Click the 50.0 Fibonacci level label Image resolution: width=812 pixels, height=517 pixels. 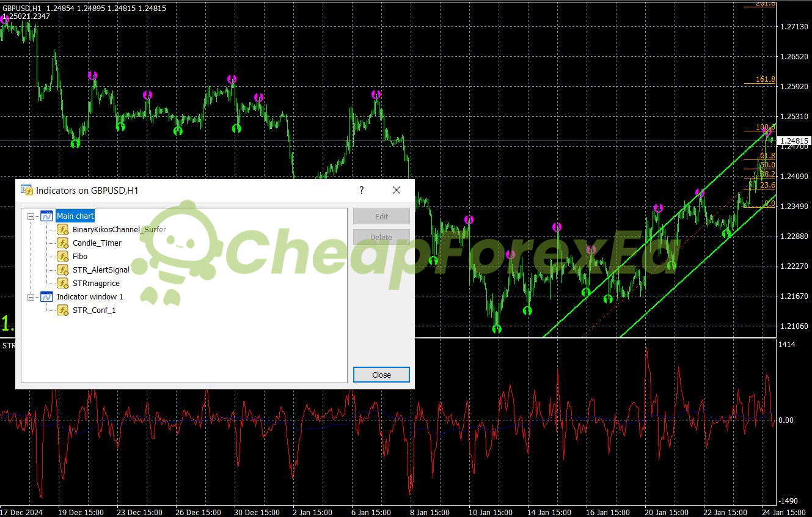[767, 165]
